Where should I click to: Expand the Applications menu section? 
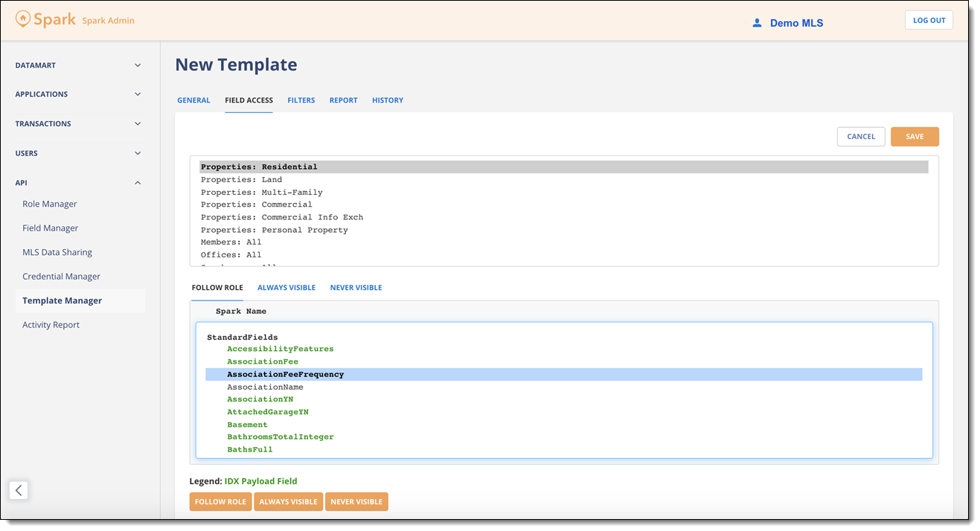click(78, 94)
